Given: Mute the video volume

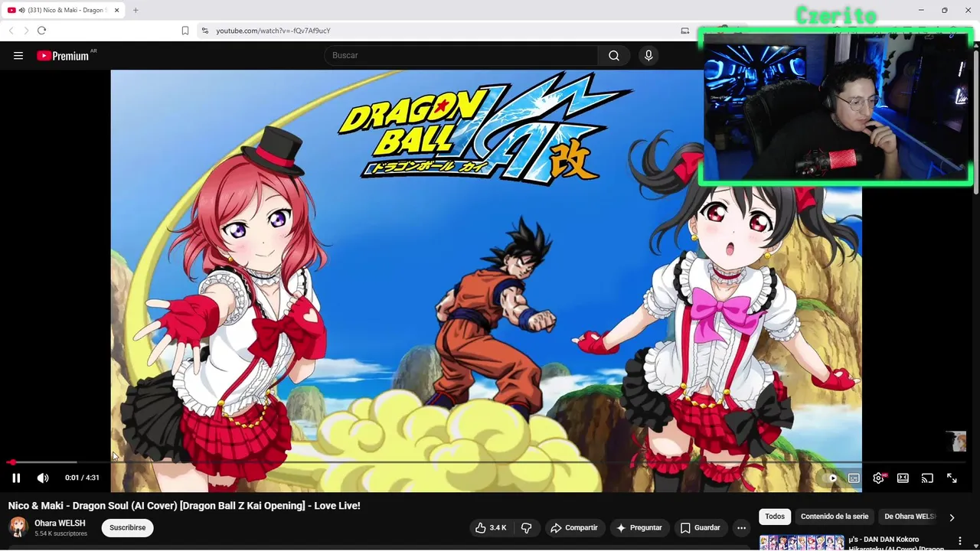Looking at the screenshot, I should tap(43, 478).
